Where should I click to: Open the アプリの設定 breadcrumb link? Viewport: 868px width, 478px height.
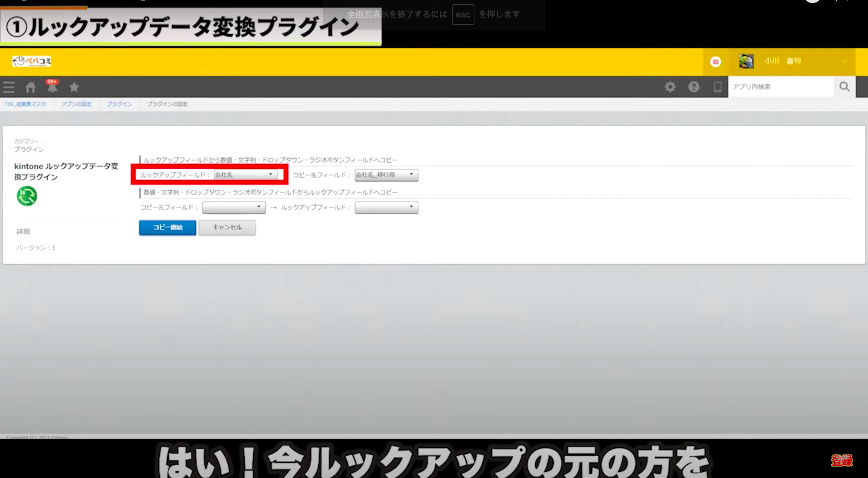[x=77, y=104]
